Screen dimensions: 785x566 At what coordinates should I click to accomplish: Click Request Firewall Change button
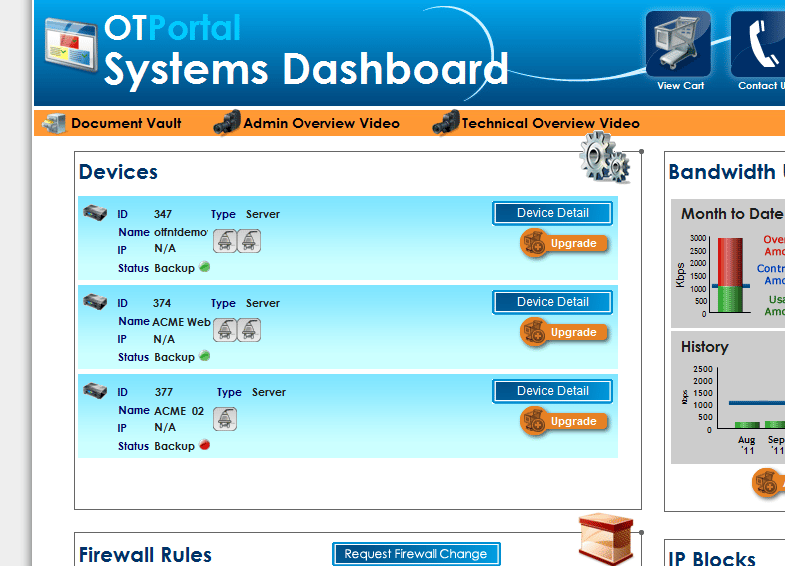[415, 554]
